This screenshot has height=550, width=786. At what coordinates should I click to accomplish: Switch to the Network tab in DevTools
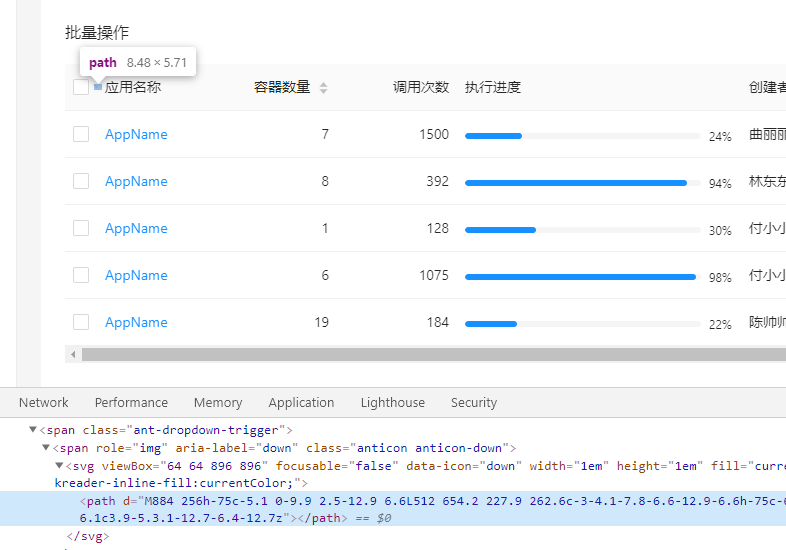tap(44, 403)
